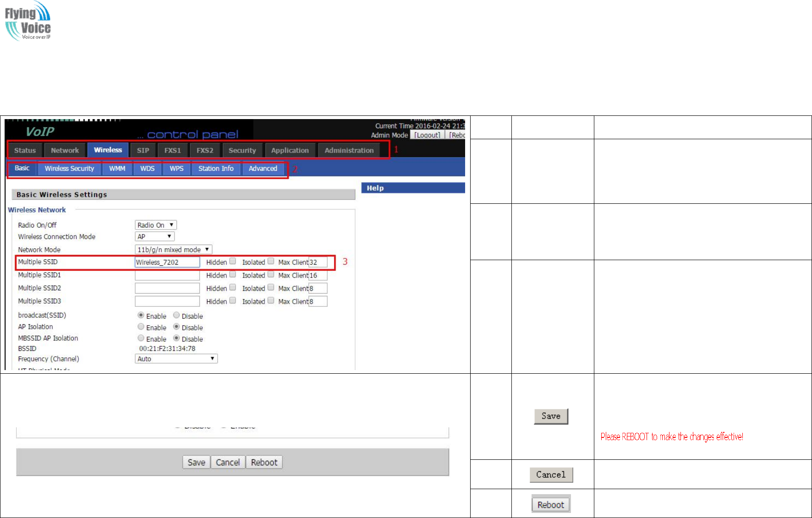Tick Isolated for Multiple SSID Wireless_7202
The height and width of the screenshot is (518, 812).
[x=271, y=261]
